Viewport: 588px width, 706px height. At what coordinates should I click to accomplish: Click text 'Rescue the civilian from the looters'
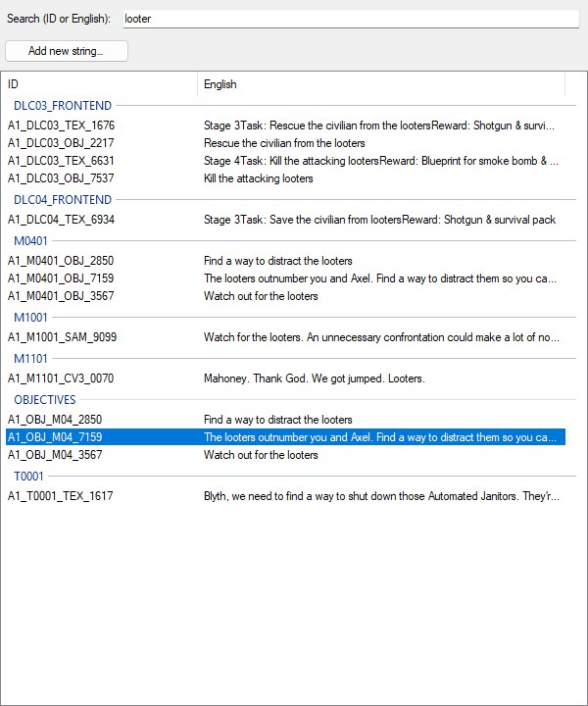click(284, 143)
